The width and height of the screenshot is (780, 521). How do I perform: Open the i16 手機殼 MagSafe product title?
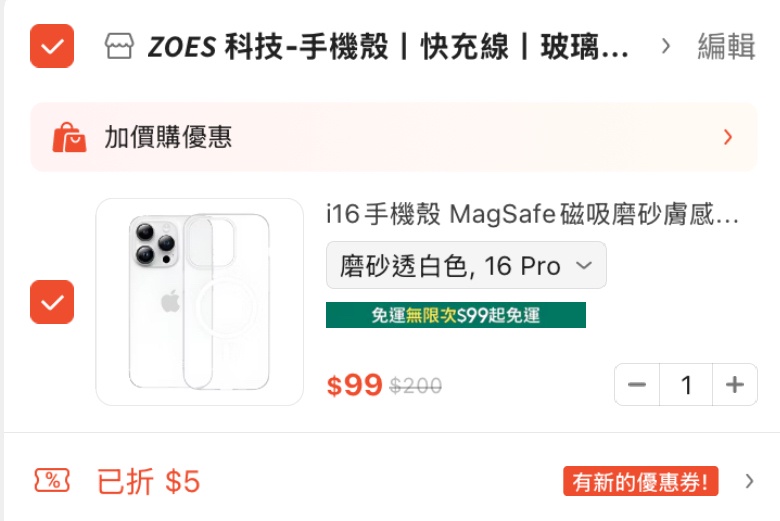[x=532, y=215]
